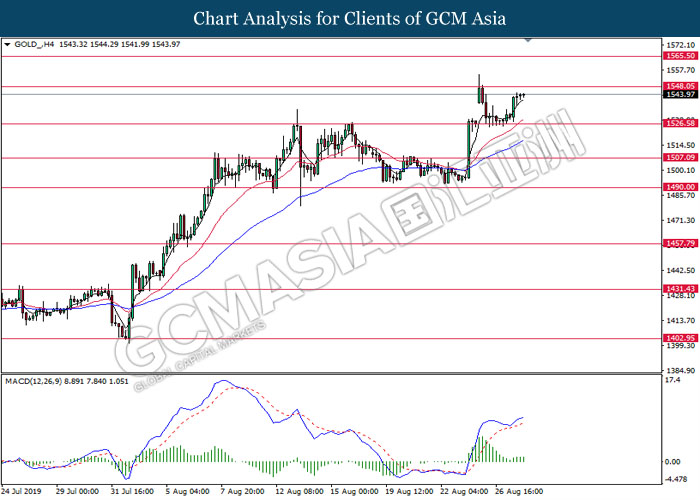
Task: Open the GOLD symbol dropdown arrow
Action: (x=7, y=45)
